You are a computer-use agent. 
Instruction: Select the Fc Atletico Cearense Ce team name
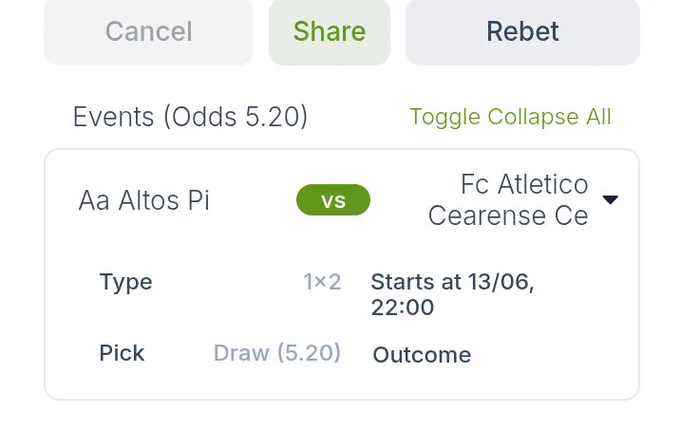[x=508, y=200]
